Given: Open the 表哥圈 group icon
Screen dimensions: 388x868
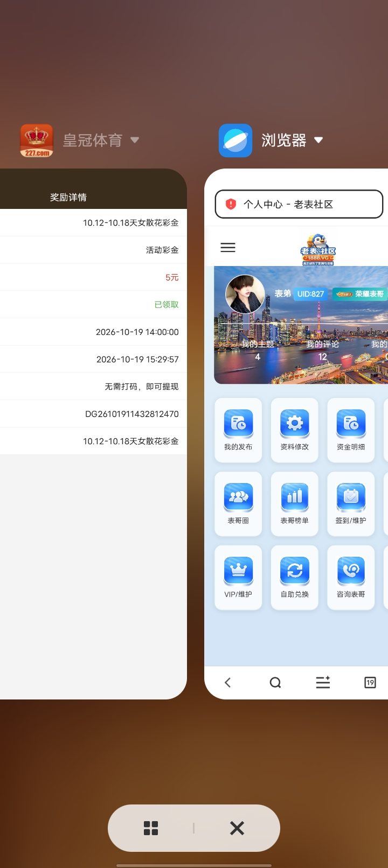Looking at the screenshot, I should [x=238, y=498].
